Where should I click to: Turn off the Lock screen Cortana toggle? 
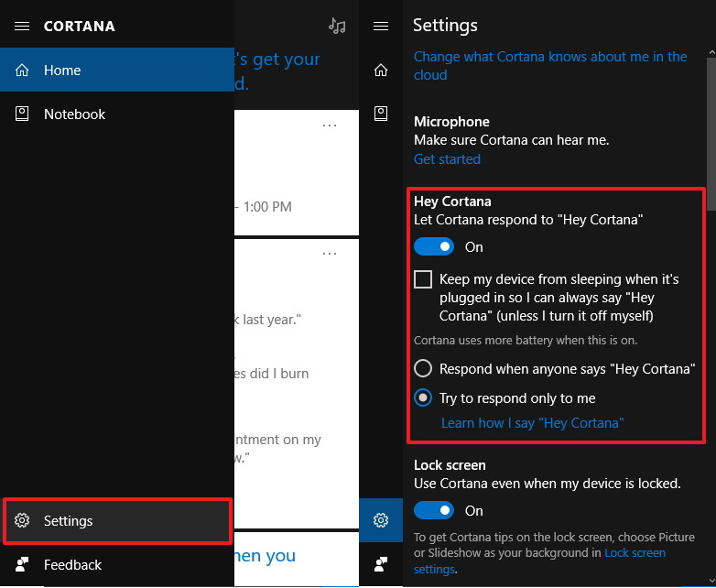[x=434, y=510]
